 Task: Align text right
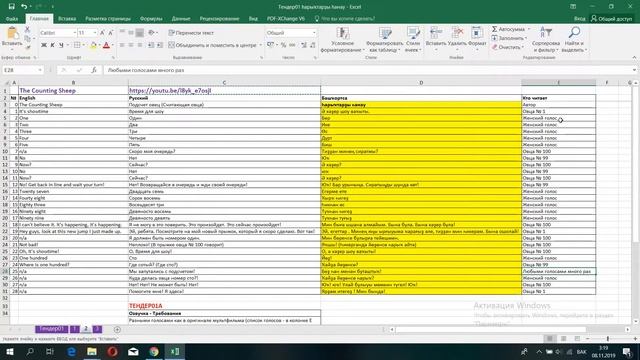(140, 45)
